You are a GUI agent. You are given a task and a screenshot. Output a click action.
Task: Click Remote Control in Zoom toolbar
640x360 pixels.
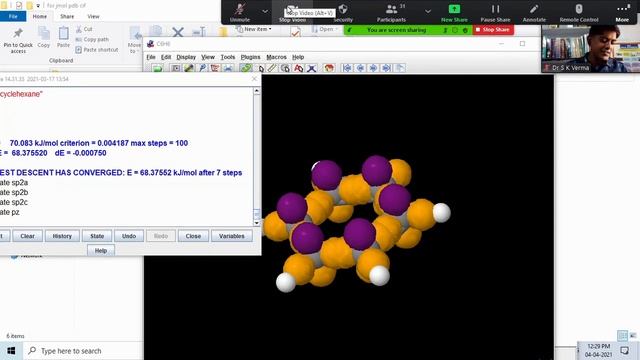[x=579, y=13]
